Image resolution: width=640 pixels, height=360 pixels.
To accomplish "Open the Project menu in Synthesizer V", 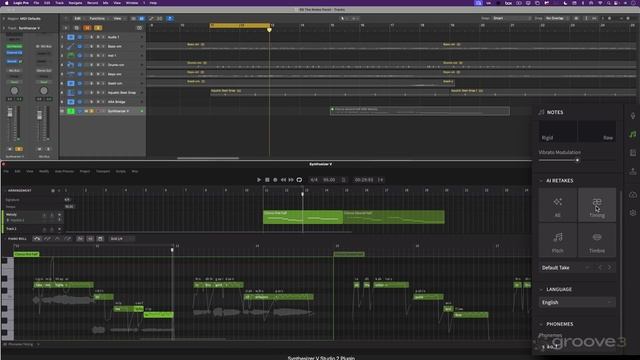I will pyautogui.click(x=85, y=171).
